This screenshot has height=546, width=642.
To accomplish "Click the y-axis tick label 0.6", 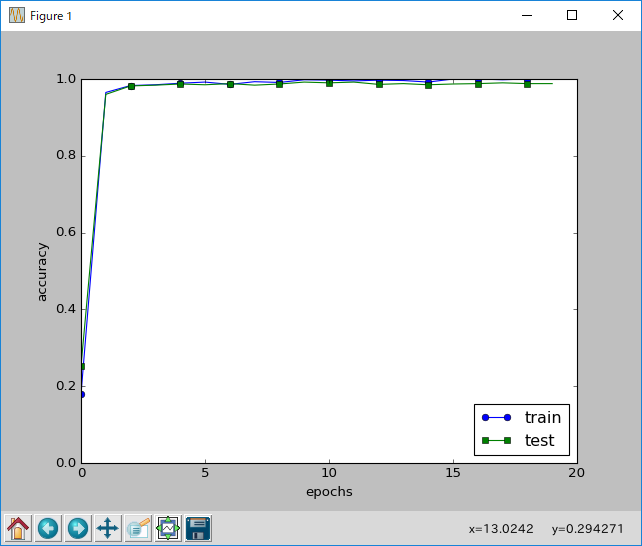I will coord(66,232).
